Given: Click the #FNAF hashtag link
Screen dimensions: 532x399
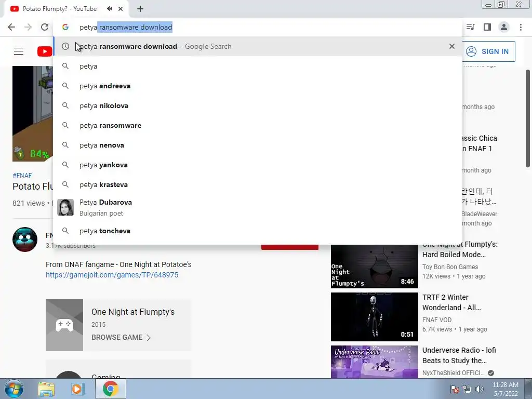Looking at the screenshot, I should pos(22,176).
